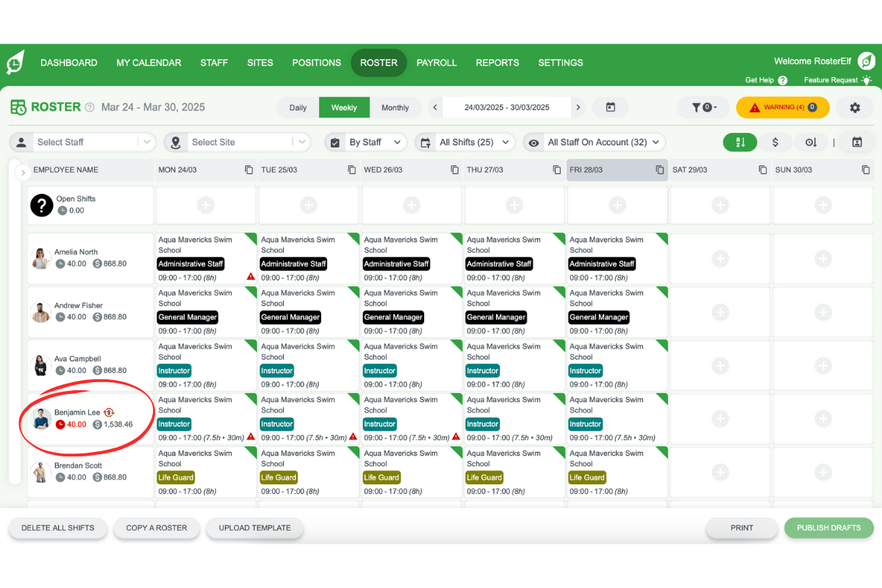Copy the MON 24/03 day shifts icon
The image size is (882, 588).
249,170
